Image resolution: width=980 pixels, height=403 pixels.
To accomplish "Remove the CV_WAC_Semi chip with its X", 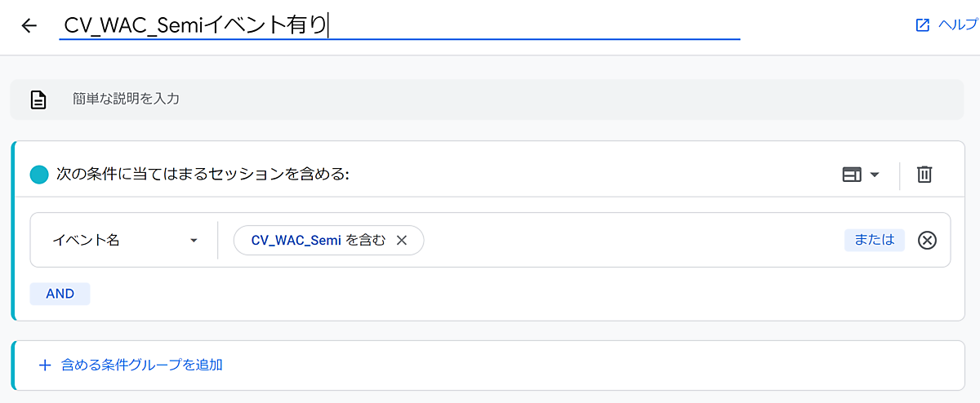I will (401, 241).
